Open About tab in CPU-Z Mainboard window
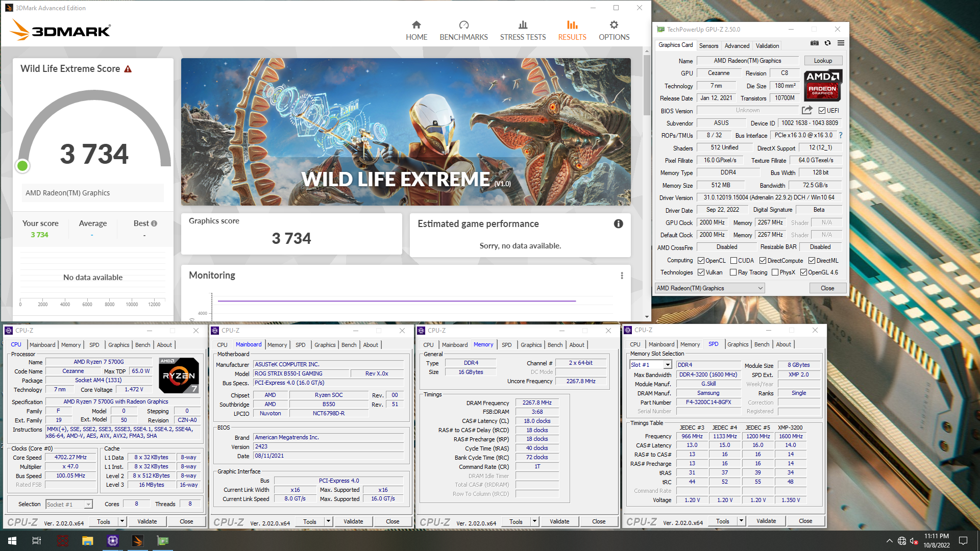The width and height of the screenshot is (980, 551). coord(371,345)
